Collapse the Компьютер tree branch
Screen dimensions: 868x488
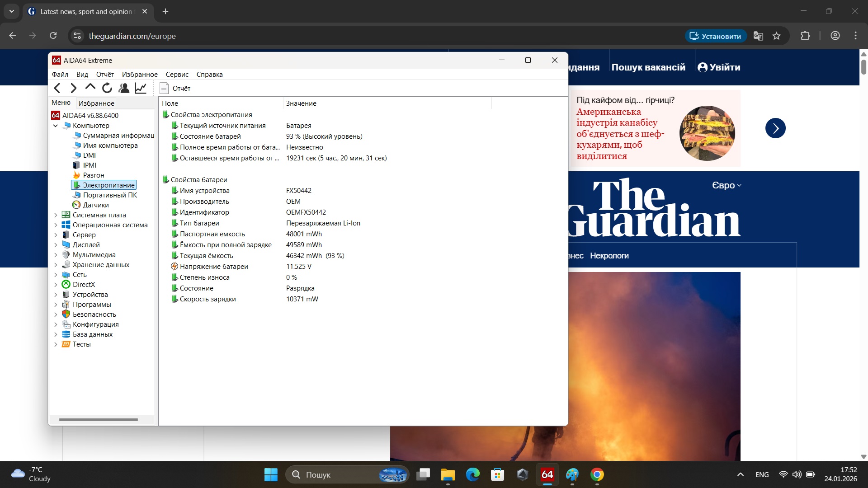[x=56, y=125]
